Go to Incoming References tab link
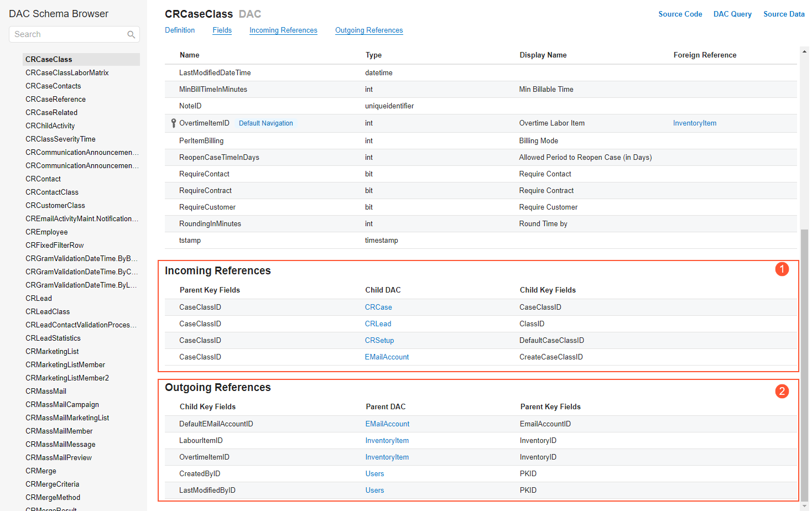The width and height of the screenshot is (812, 511). tap(283, 30)
